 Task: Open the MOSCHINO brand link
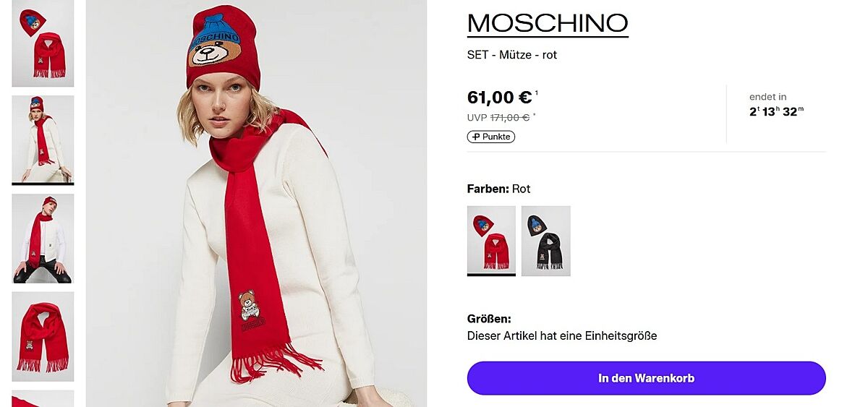pos(548,23)
